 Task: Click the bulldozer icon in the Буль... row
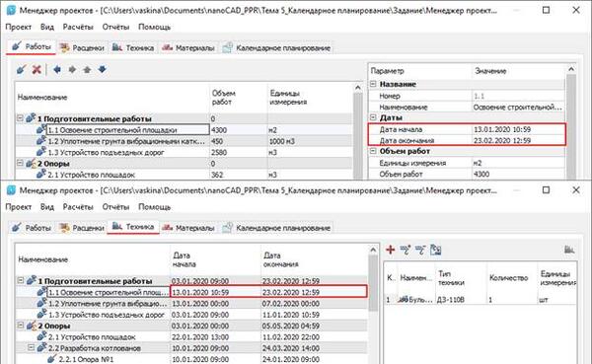pyautogui.click(x=404, y=300)
